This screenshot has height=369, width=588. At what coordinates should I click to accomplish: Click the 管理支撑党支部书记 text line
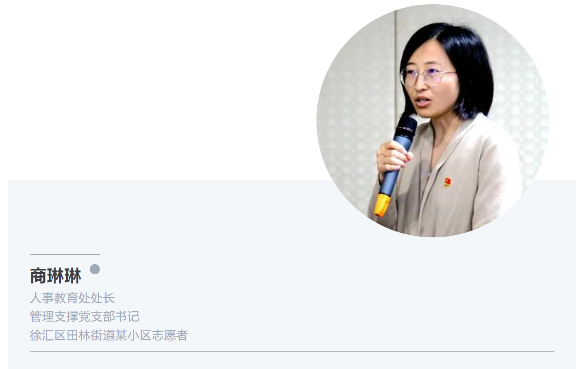pyautogui.click(x=84, y=317)
